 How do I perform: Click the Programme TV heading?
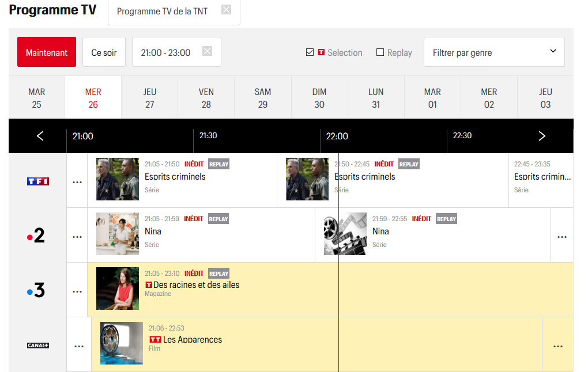click(x=52, y=10)
